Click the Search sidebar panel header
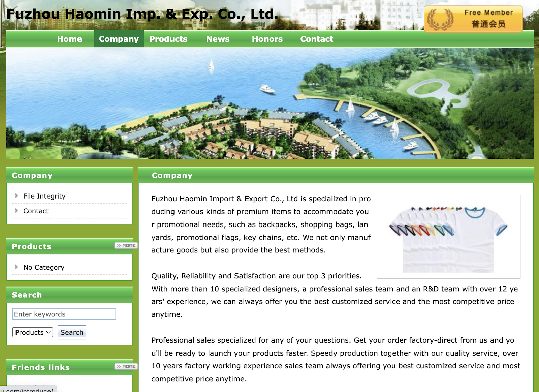This screenshot has width=539, height=392. (69, 295)
